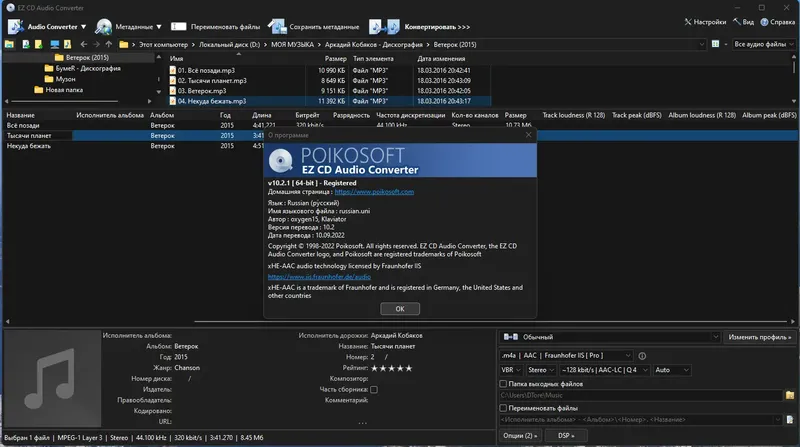The width and height of the screenshot is (800, 447).
Task: Click the Изменить профиль button
Action: (x=759, y=337)
